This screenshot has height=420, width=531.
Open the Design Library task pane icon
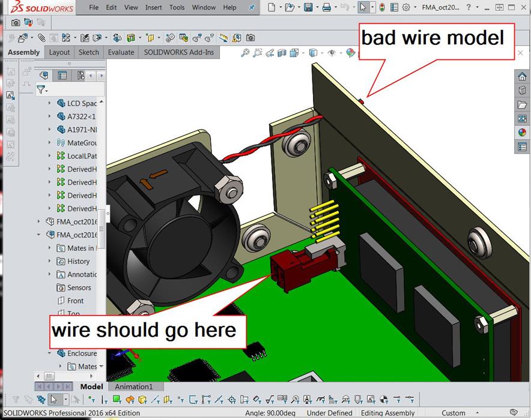point(522,90)
